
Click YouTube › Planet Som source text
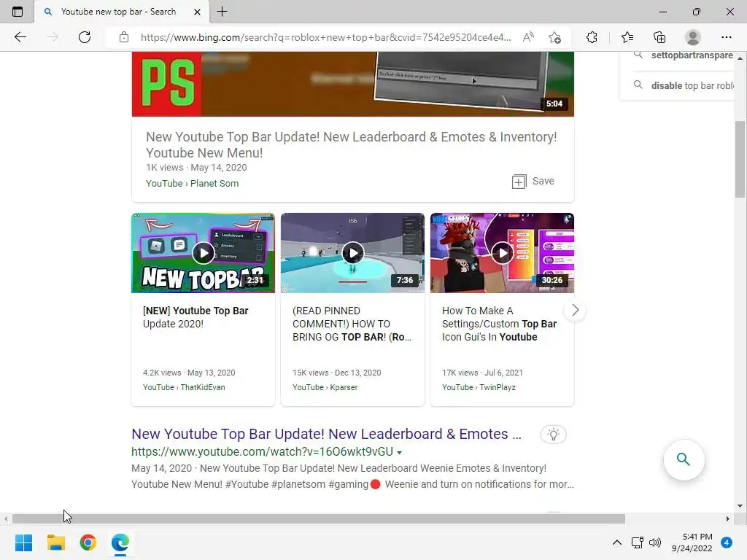[x=192, y=183]
